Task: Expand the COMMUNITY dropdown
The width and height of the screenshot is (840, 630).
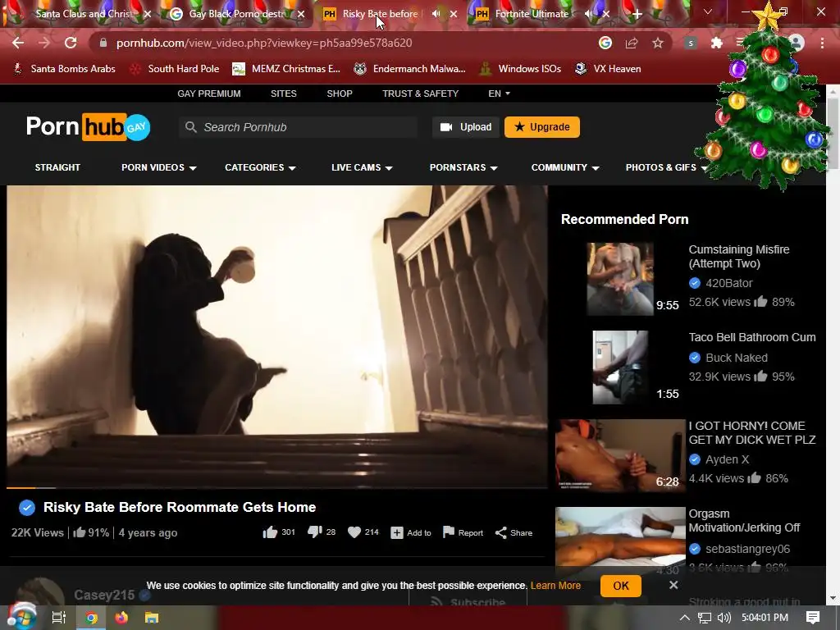Action: pyautogui.click(x=564, y=167)
